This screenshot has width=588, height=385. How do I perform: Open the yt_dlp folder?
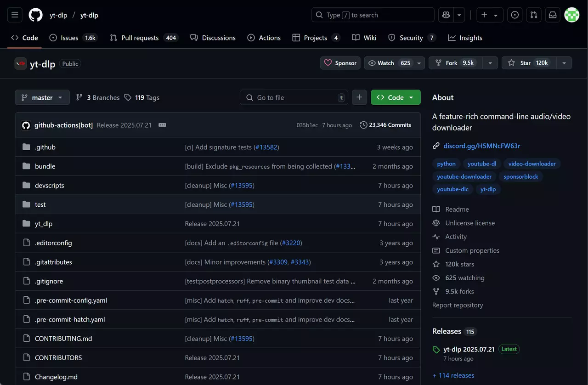(x=44, y=224)
